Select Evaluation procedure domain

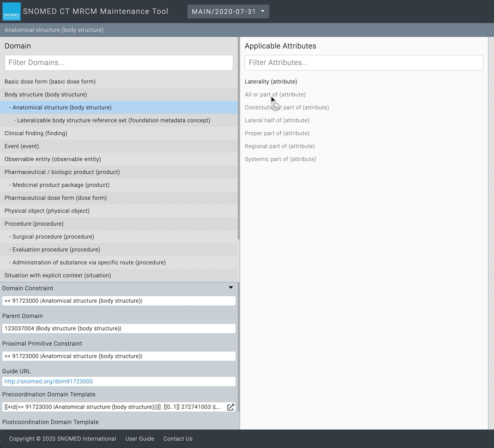119,249
